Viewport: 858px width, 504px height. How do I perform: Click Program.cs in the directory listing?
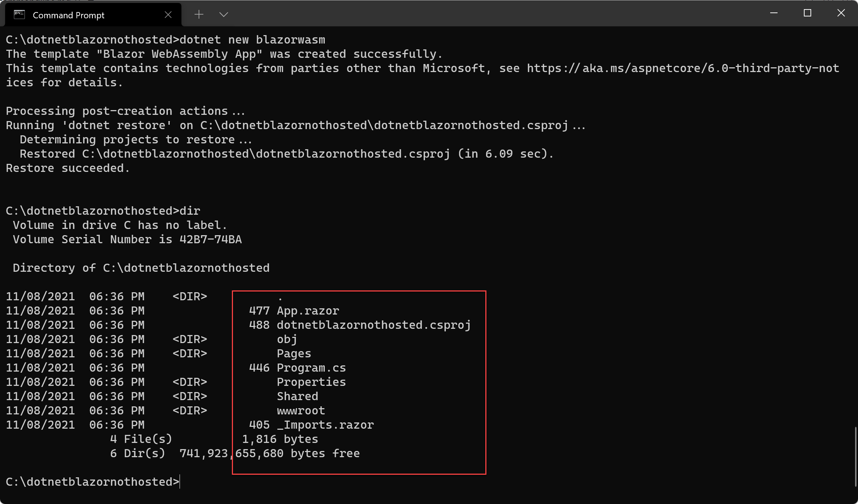pyautogui.click(x=311, y=368)
